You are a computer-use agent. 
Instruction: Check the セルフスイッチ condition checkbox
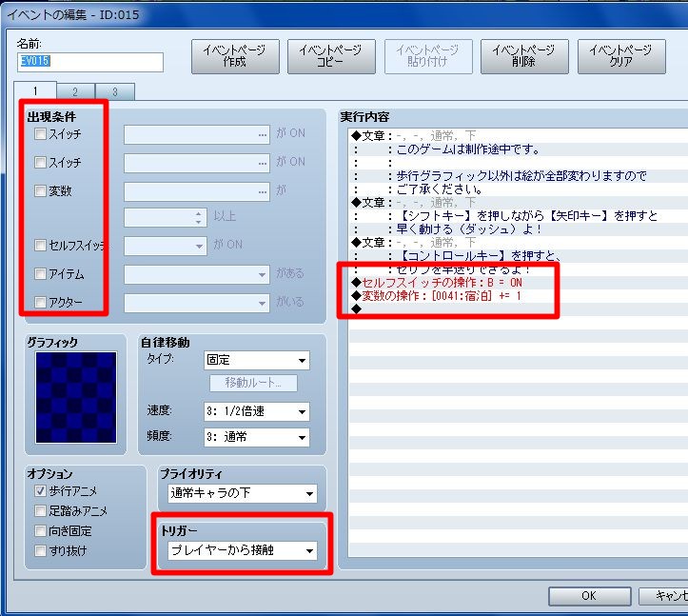40,245
